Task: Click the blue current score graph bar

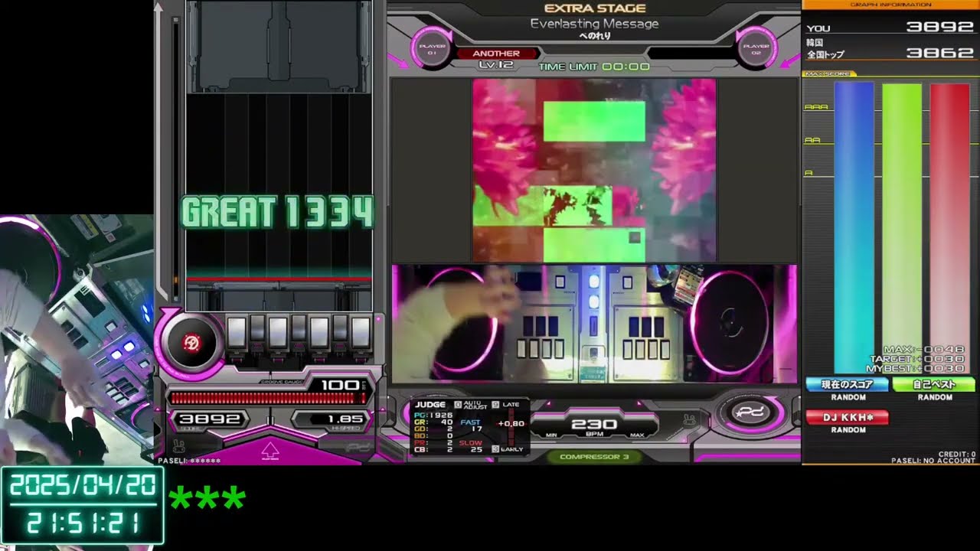Action: [854, 227]
